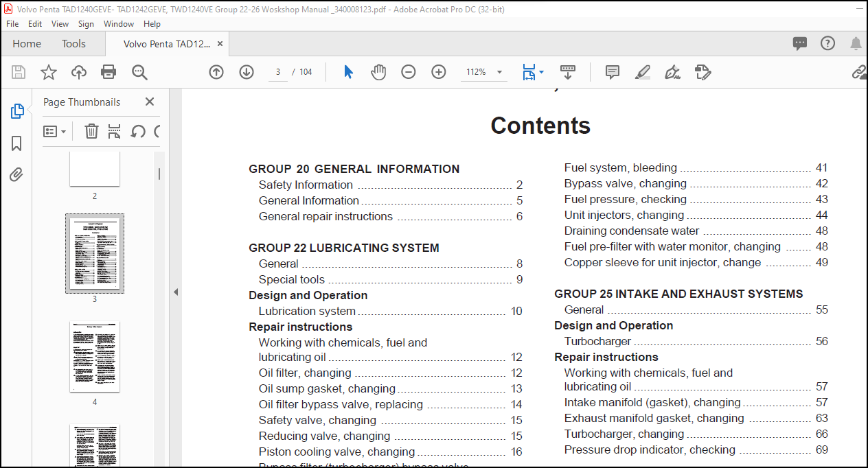Share a link to the file
The image size is (868, 468).
pyautogui.click(x=859, y=72)
